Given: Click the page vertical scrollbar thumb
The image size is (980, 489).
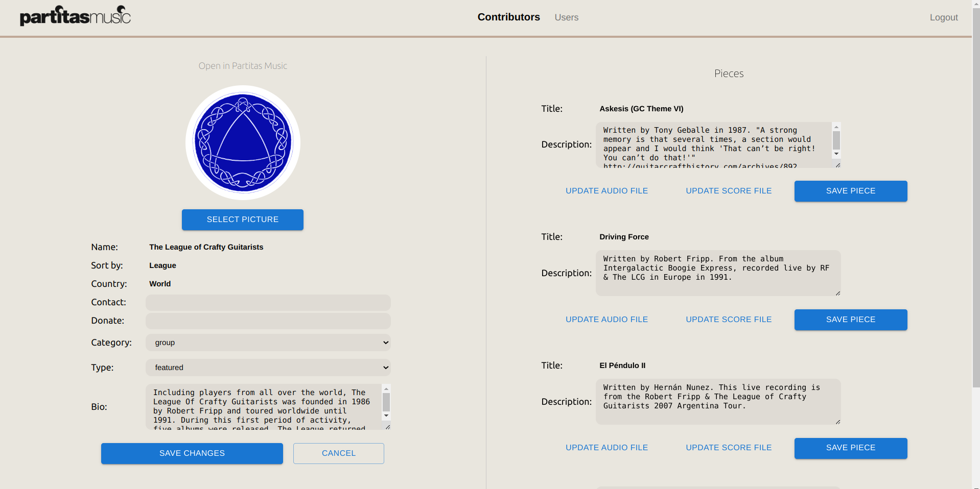Looking at the screenshot, I should point(976,198).
